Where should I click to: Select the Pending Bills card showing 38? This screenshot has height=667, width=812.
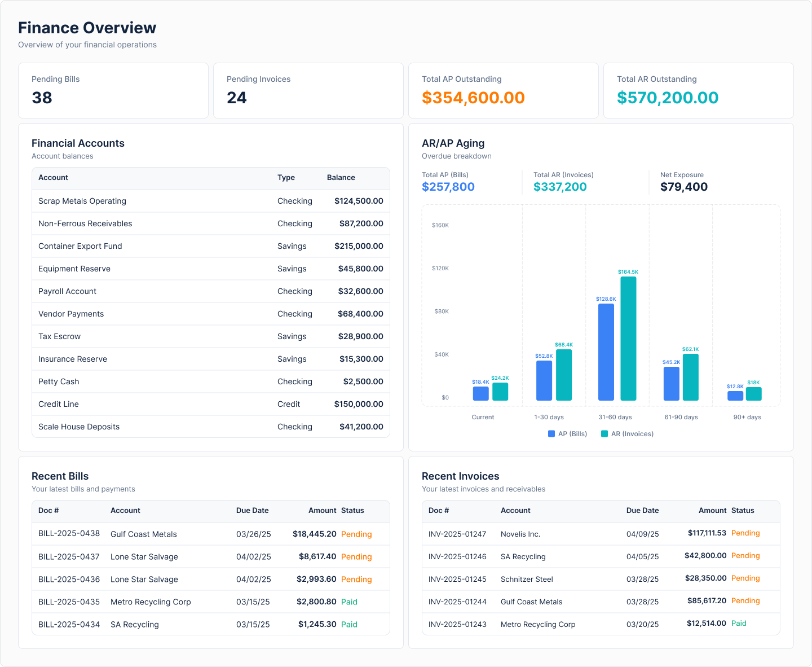pos(113,90)
